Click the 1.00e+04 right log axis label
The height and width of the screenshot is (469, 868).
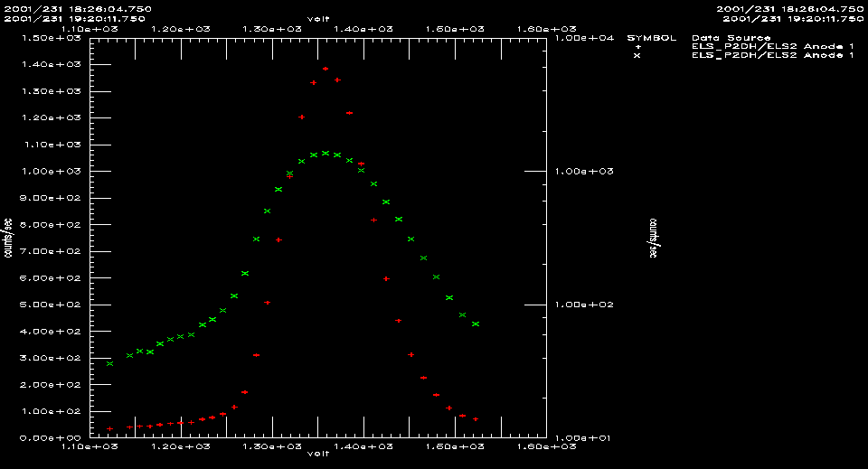pos(584,38)
